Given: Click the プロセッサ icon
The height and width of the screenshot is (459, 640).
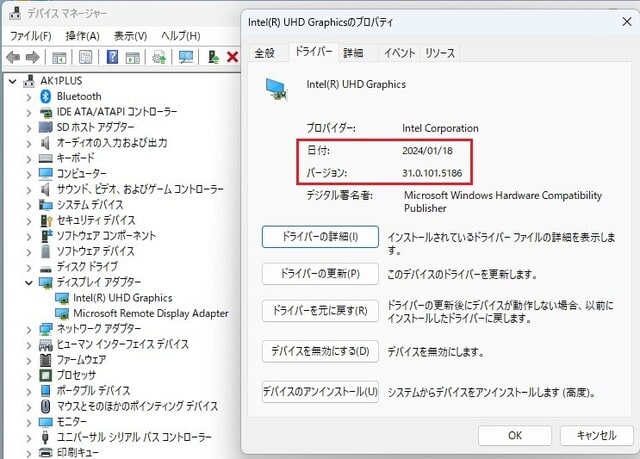Looking at the screenshot, I should (x=46, y=375).
